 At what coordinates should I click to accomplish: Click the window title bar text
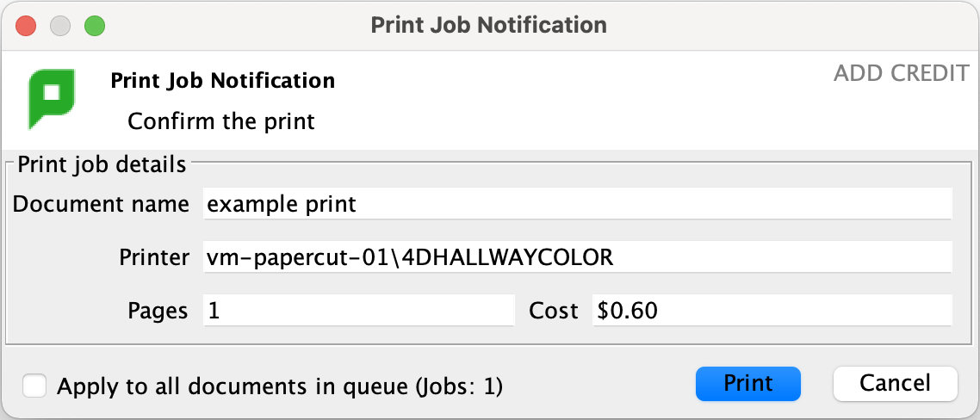tap(489, 25)
